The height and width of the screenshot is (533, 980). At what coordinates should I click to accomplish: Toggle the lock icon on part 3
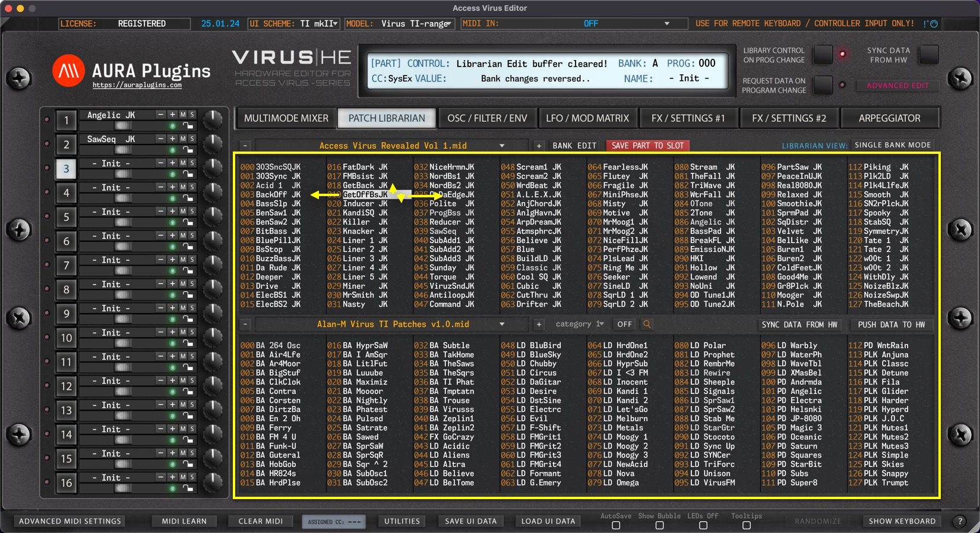point(188,174)
